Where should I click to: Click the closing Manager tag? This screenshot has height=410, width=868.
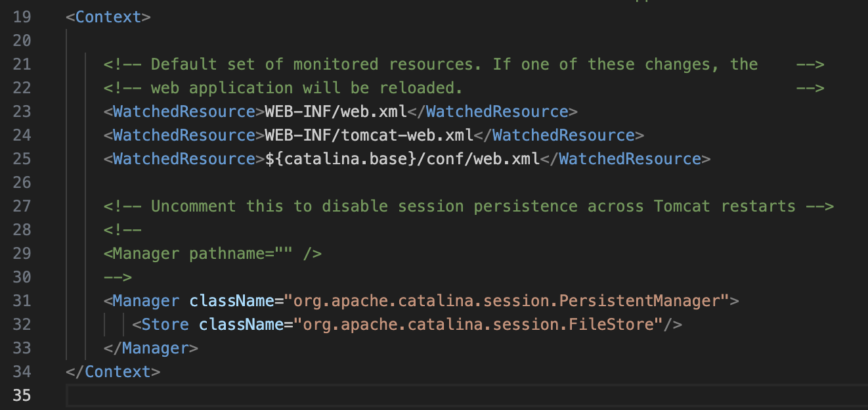[x=150, y=348]
